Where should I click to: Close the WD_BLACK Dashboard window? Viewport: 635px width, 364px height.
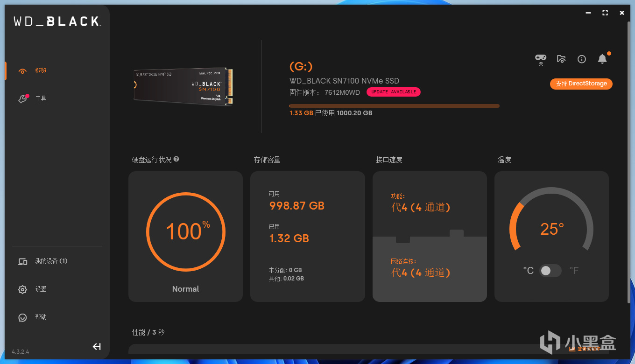(x=622, y=13)
